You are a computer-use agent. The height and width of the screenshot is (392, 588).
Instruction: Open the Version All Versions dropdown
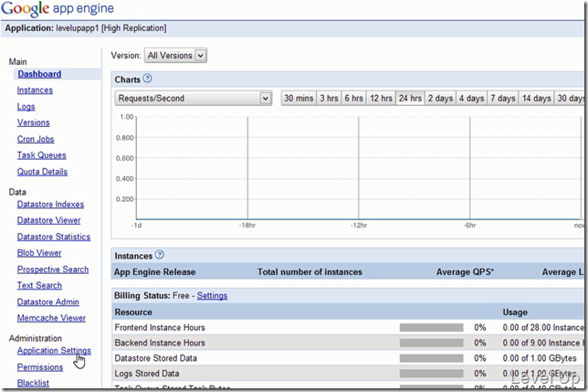pos(175,56)
